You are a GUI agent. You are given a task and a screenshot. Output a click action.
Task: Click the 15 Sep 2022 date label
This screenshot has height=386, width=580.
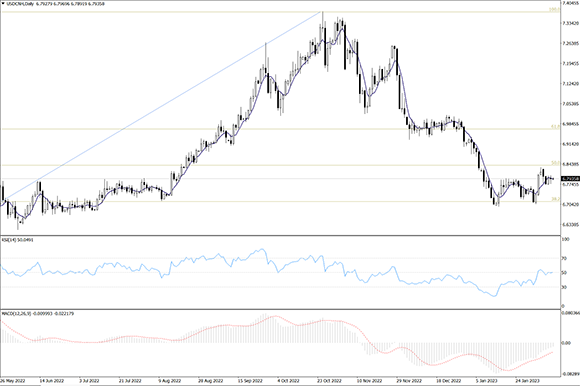[250, 380]
